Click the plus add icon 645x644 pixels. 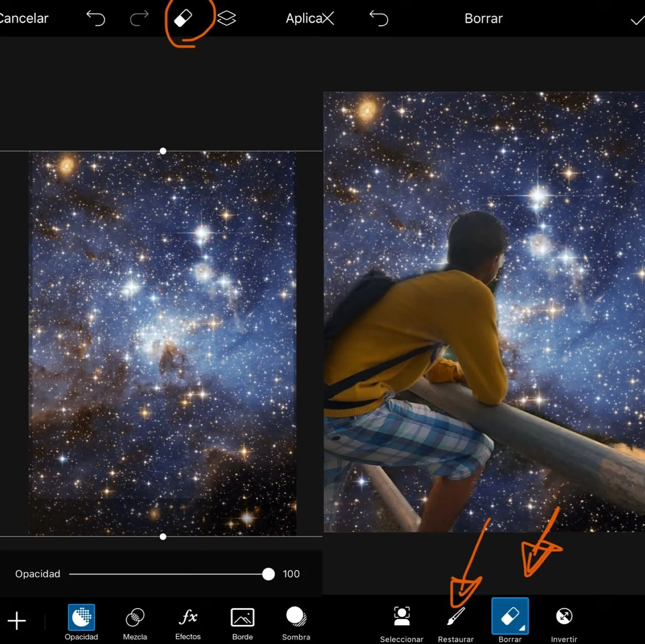17,621
